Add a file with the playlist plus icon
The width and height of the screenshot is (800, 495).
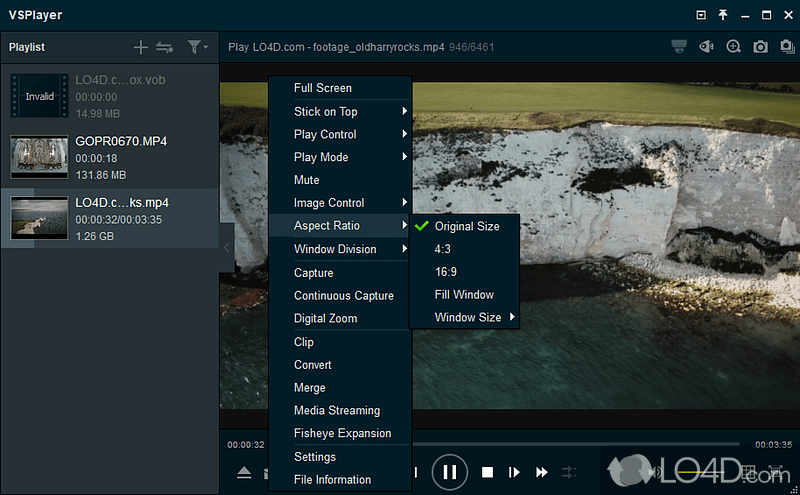tap(141, 47)
